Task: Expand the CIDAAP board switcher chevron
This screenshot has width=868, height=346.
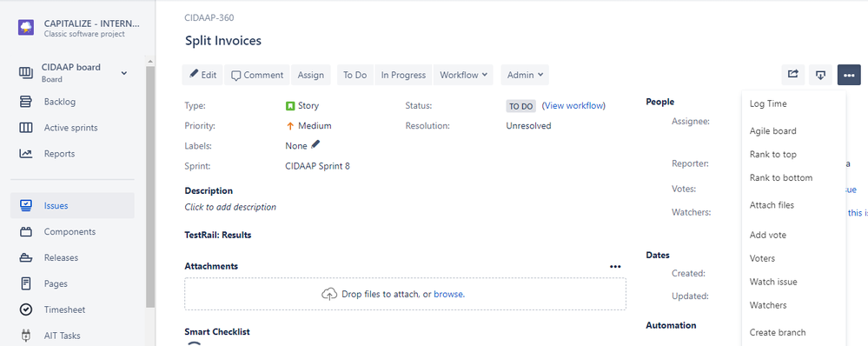Action: point(124,73)
